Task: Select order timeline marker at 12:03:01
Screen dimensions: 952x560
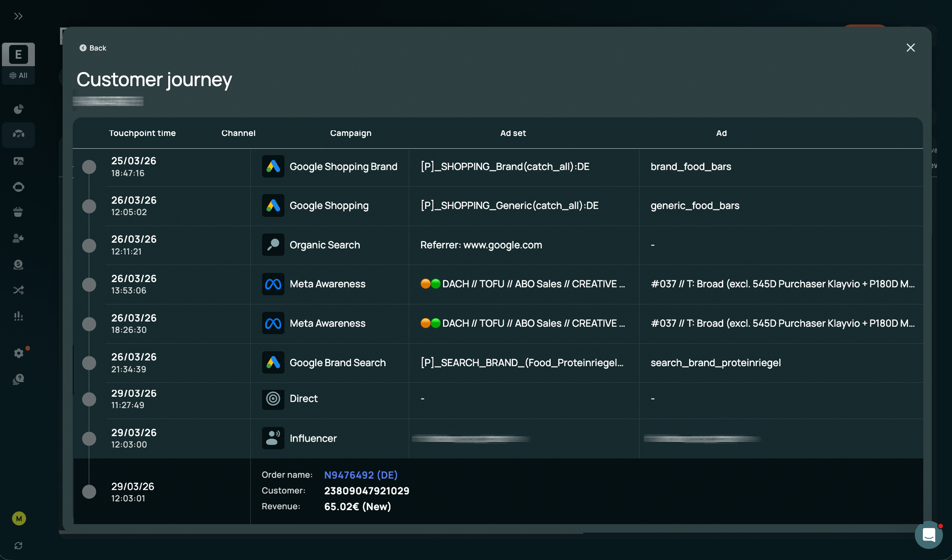Action: [x=89, y=492]
